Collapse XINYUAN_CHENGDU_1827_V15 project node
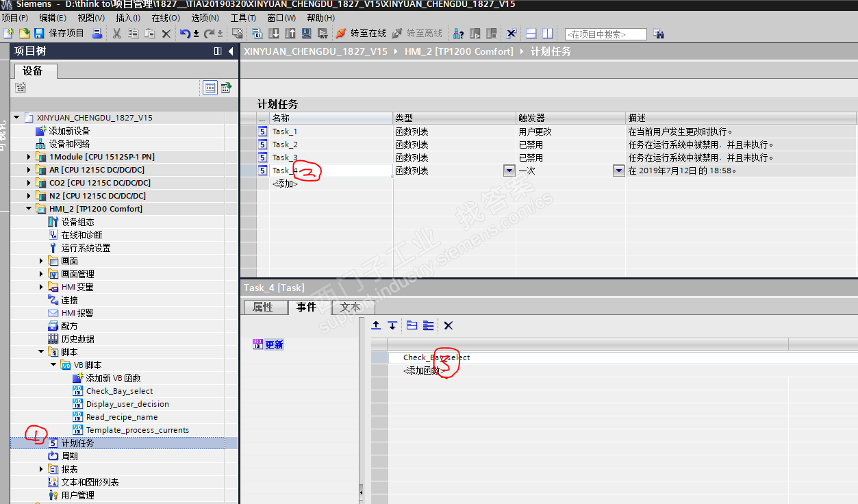Screen dimensions: 858x504 pos(16,118)
